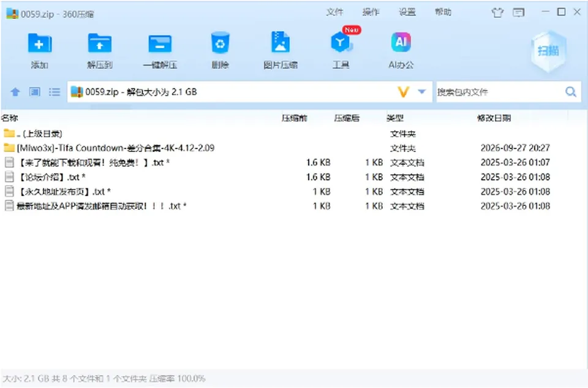The width and height of the screenshot is (588, 388).
Task: Go up one directory with the arrow icon
Action: click(15, 91)
